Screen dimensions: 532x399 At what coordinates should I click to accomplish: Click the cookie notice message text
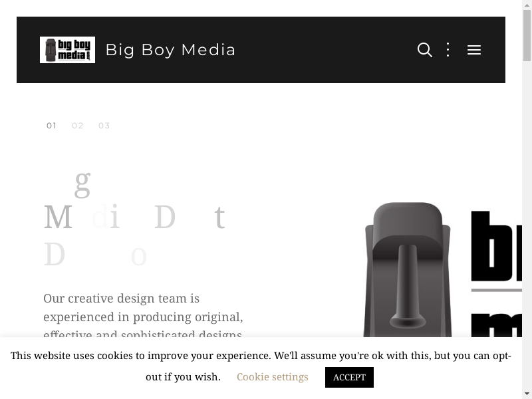pyautogui.click(x=261, y=356)
